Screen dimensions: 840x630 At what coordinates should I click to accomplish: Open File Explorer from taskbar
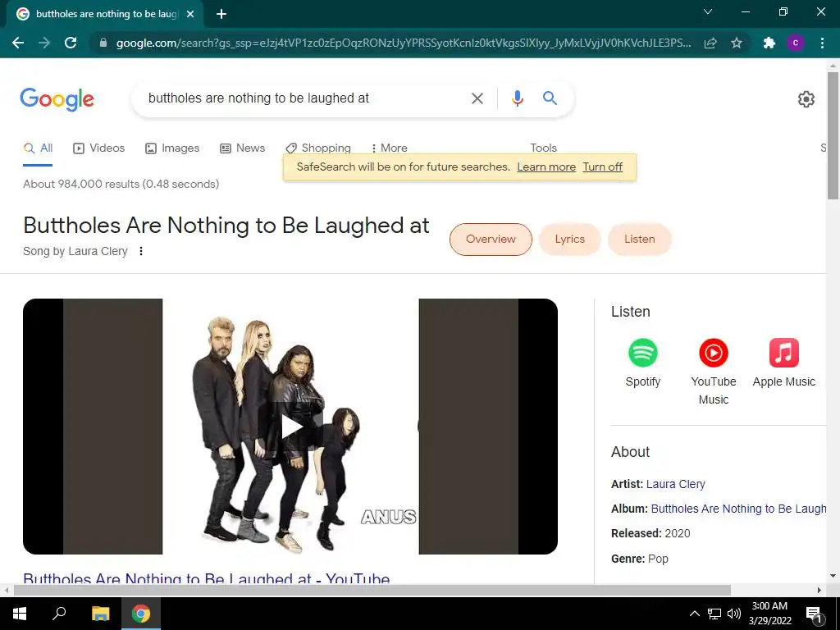pos(100,614)
